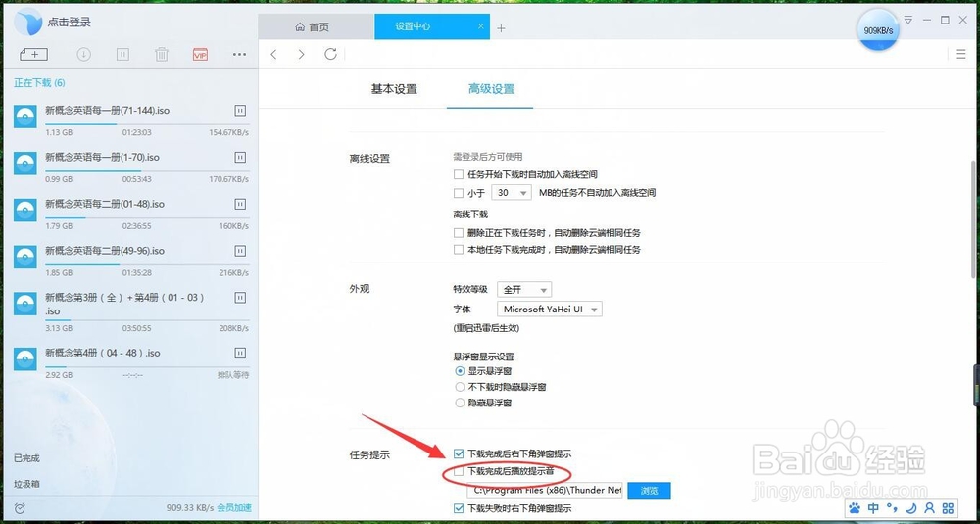The width and height of the screenshot is (980, 524).
Task: Click progress bar of 新概念英语每一册(71-144).iso
Action: click(x=147, y=123)
